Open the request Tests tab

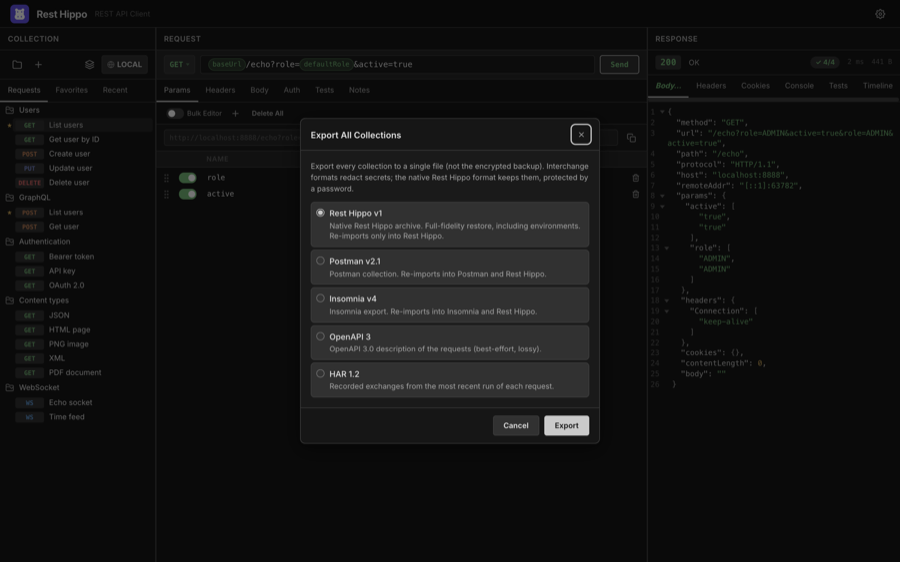point(324,90)
